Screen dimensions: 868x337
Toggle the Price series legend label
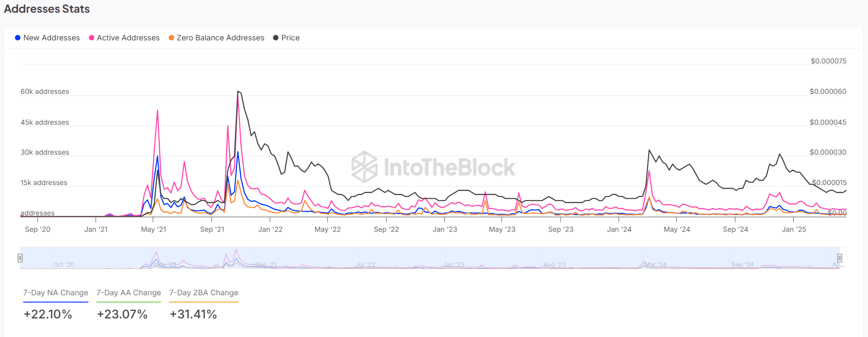[x=290, y=38]
